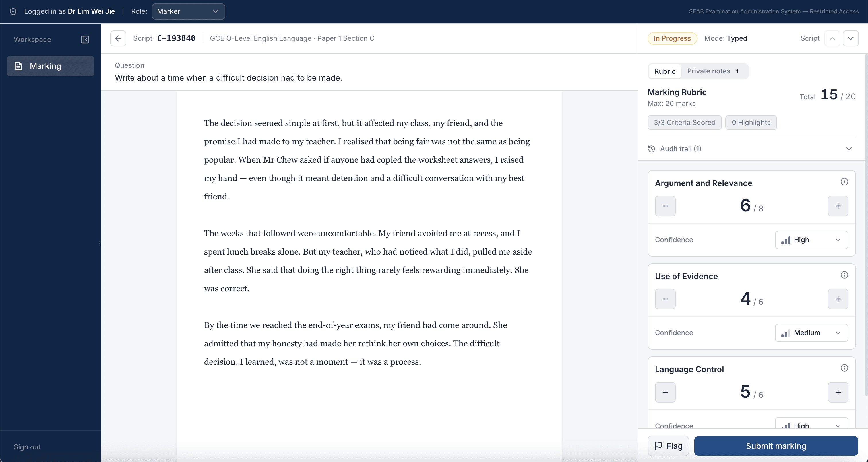868x462 pixels.
Task: Click script ID C-193840
Action: point(176,38)
